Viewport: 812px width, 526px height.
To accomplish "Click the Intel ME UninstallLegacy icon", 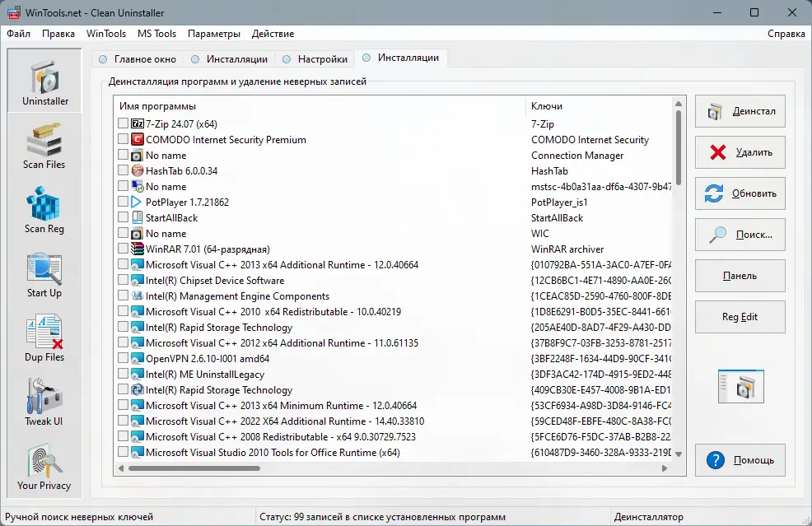I will tap(138, 374).
